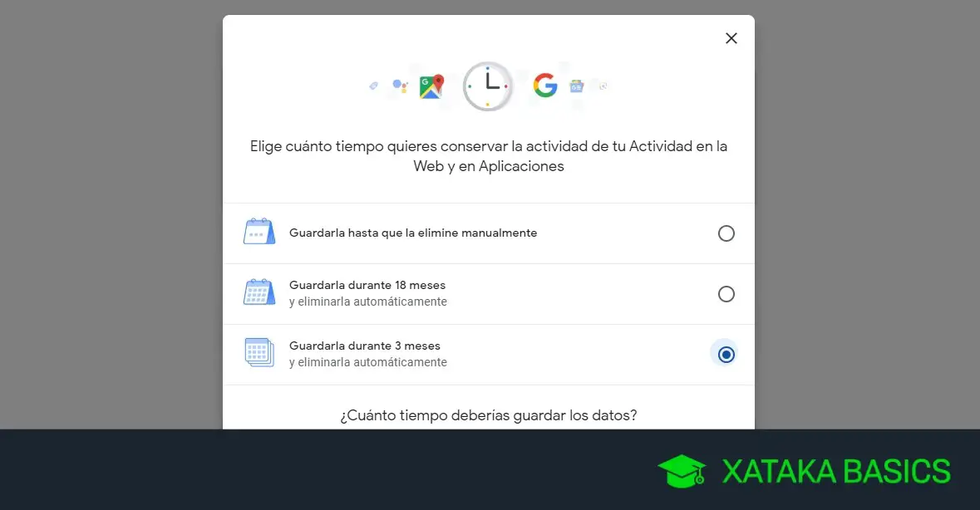Choose 'Guardarla hasta que la elimine manualmente' label
Screen dimensions: 980x510
(413, 233)
